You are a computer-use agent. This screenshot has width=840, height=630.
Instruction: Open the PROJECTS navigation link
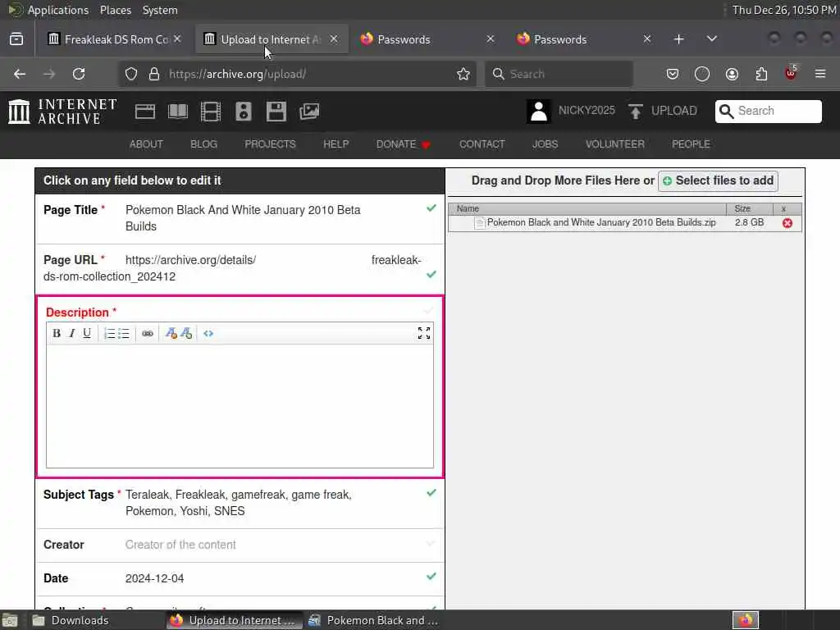[x=270, y=144]
